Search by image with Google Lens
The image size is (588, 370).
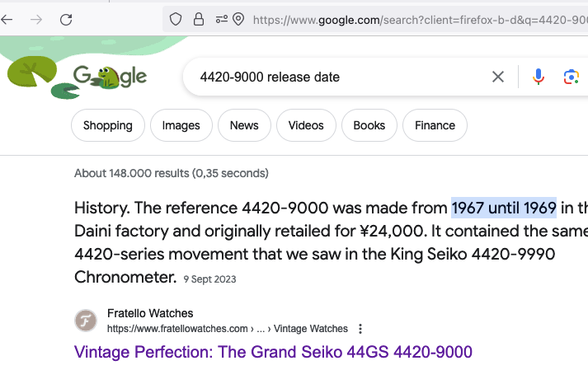tap(572, 77)
